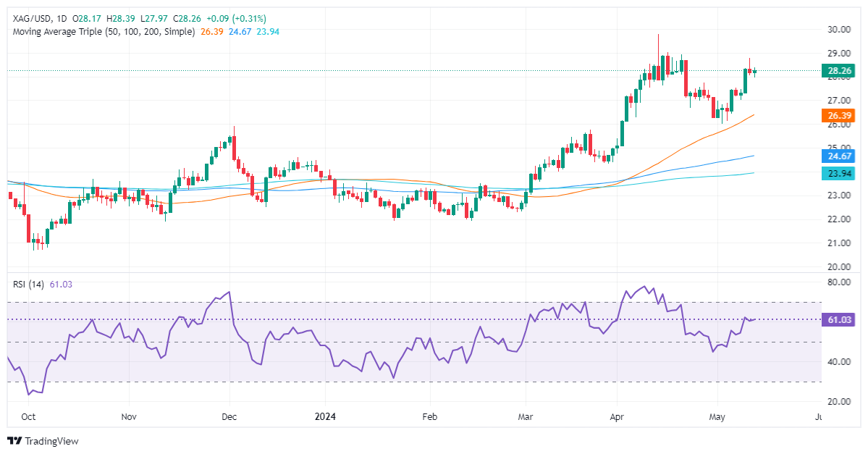Click the Apr label on time axis
This screenshot has height=454, width=868.
[618, 417]
